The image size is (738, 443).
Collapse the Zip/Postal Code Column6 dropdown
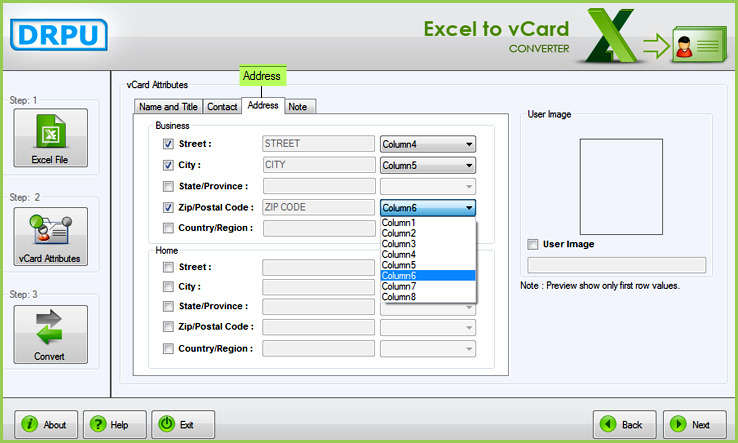[x=428, y=208]
